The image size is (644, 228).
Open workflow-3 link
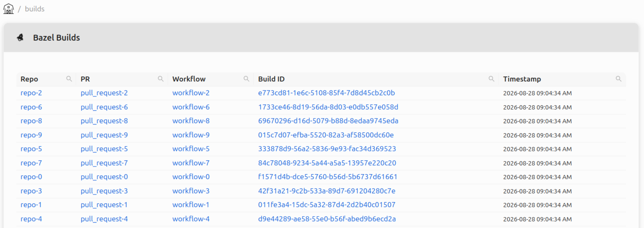[x=191, y=191]
